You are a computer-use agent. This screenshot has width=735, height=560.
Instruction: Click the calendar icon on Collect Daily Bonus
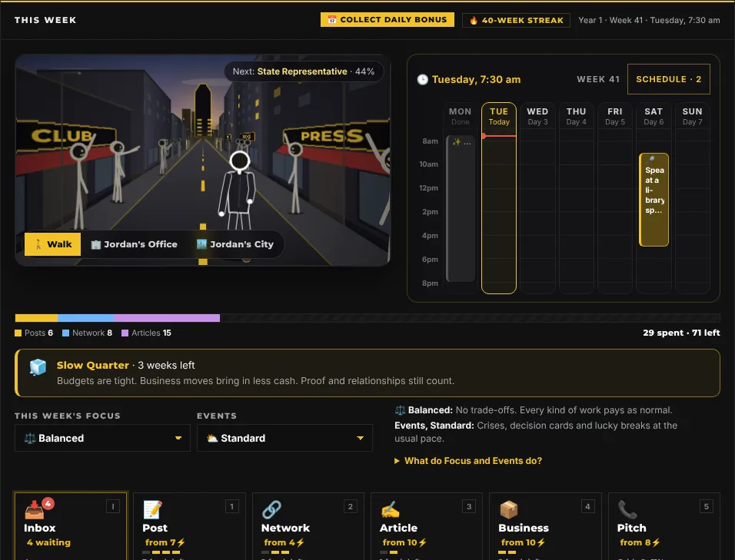click(332, 20)
